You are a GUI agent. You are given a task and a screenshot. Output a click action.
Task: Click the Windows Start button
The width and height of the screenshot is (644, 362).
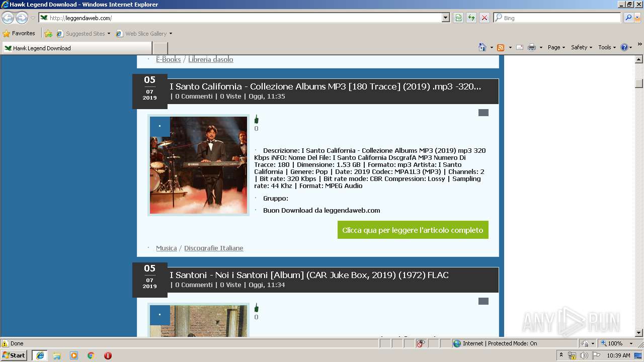pos(14,355)
